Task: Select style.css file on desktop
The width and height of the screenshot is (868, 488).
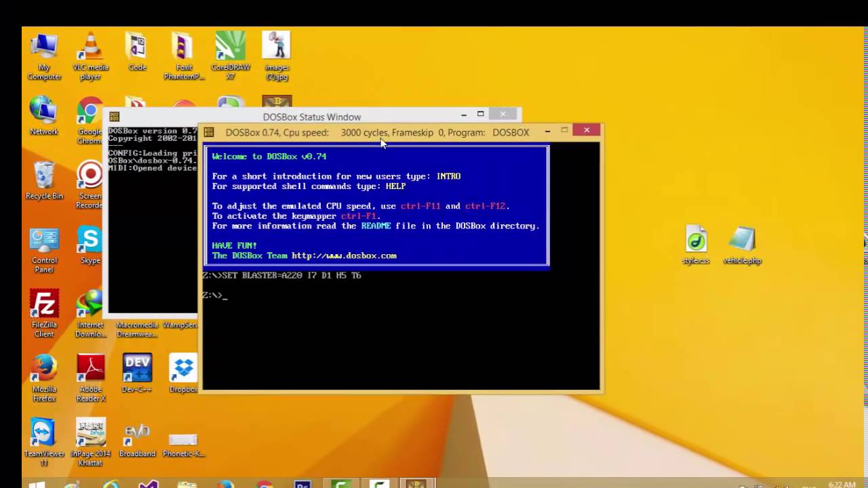Action: (x=696, y=245)
